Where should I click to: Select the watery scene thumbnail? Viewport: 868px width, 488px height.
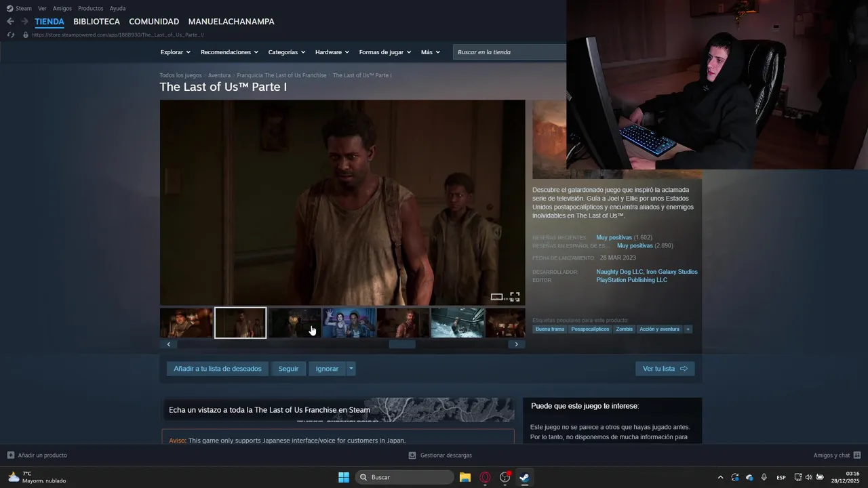[458, 323]
